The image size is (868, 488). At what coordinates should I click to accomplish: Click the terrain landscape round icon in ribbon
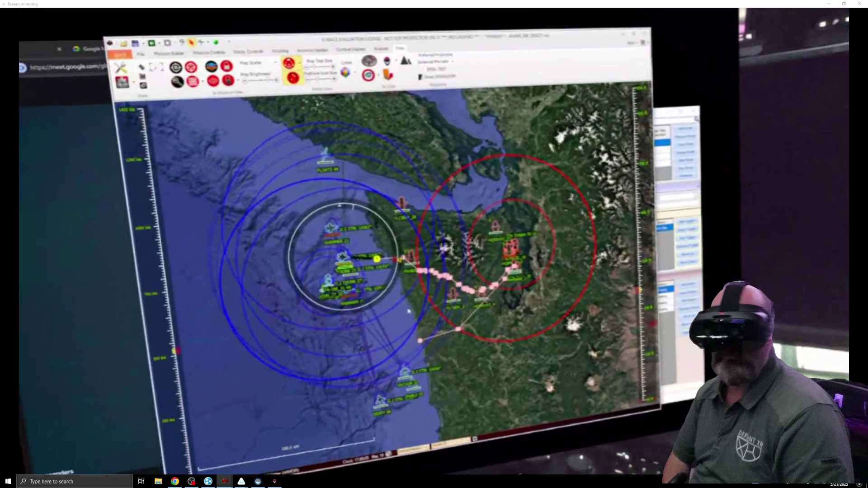[x=211, y=66]
